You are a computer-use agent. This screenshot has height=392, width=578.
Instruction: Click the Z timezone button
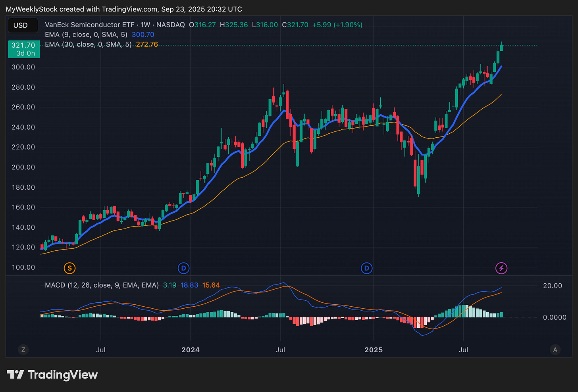[23, 350]
